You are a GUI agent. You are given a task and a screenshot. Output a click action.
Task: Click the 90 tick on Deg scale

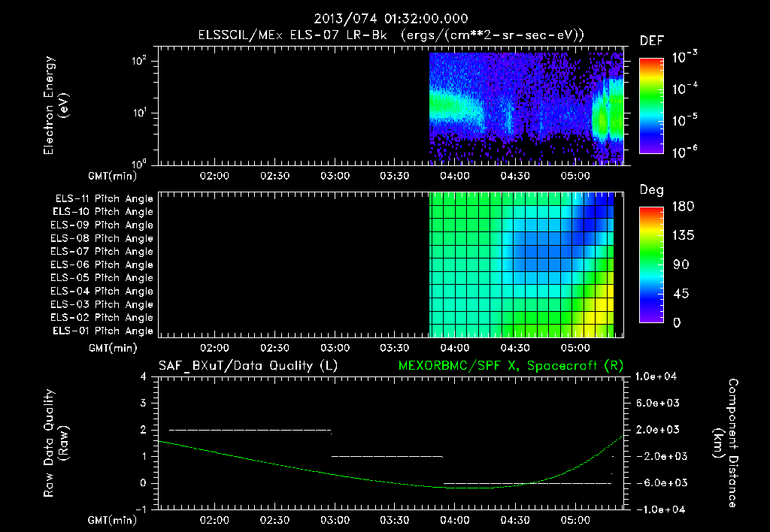(681, 264)
